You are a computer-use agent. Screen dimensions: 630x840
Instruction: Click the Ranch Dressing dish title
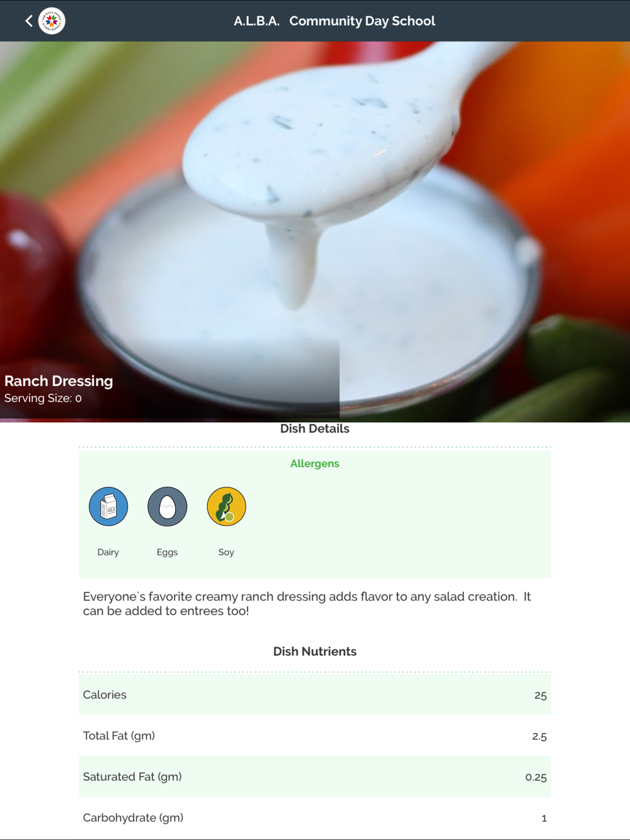coord(59,381)
